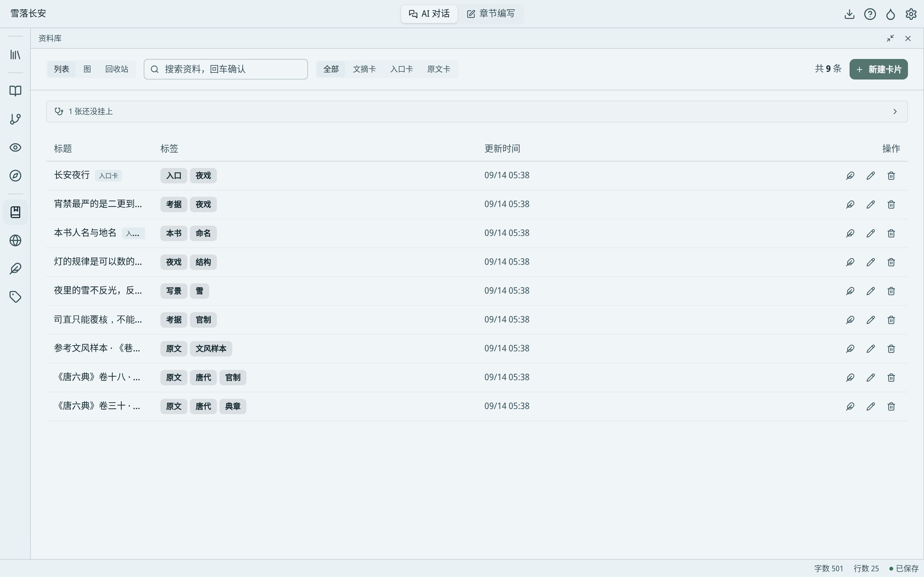
Task: Open the open-book sidebar icon
Action: coord(15,91)
